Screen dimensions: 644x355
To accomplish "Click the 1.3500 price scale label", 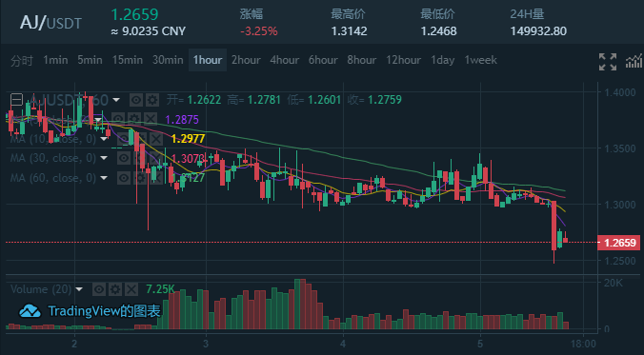I will coord(620,148).
